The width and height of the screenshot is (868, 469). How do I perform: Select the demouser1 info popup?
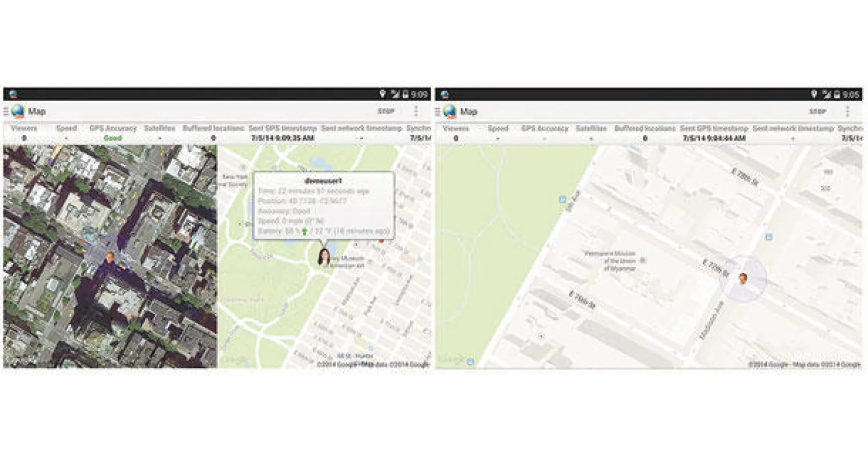click(324, 205)
